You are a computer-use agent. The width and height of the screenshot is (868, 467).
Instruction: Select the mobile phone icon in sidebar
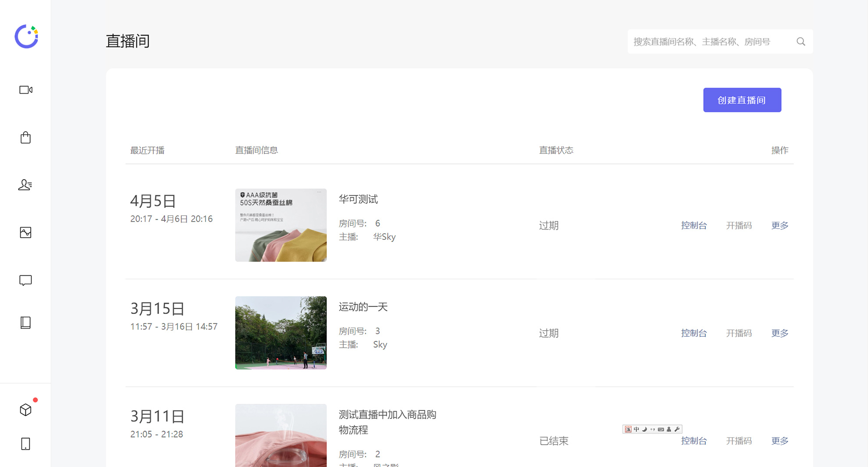tap(25, 444)
